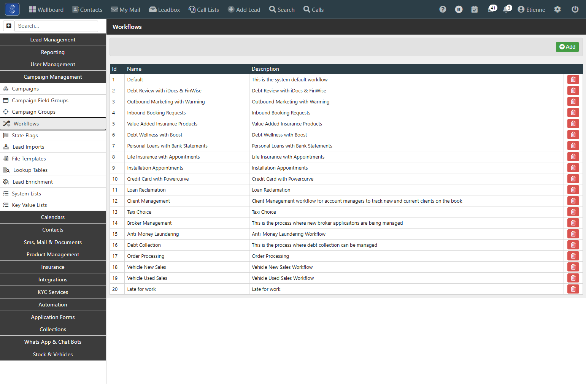This screenshot has width=586, height=392.
Task: Click the pause status icon
Action: [459, 10]
